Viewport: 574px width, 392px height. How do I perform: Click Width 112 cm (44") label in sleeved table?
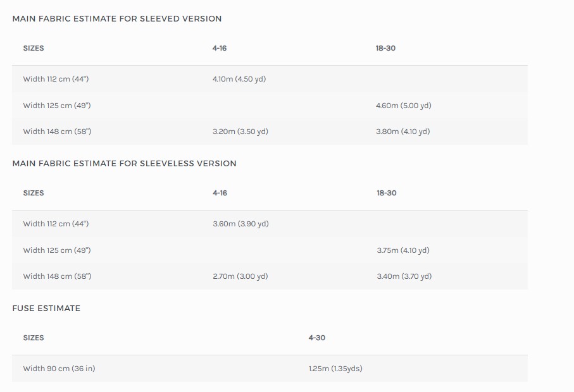tap(56, 79)
